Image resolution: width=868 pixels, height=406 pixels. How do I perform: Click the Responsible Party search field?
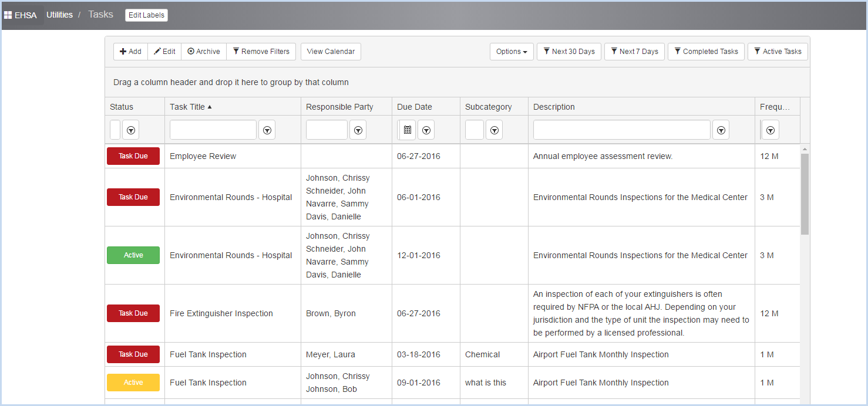tap(327, 129)
